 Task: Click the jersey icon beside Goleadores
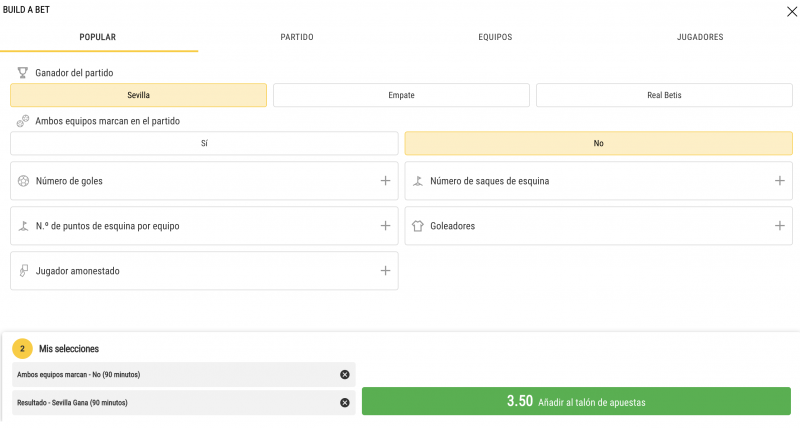[x=418, y=226]
